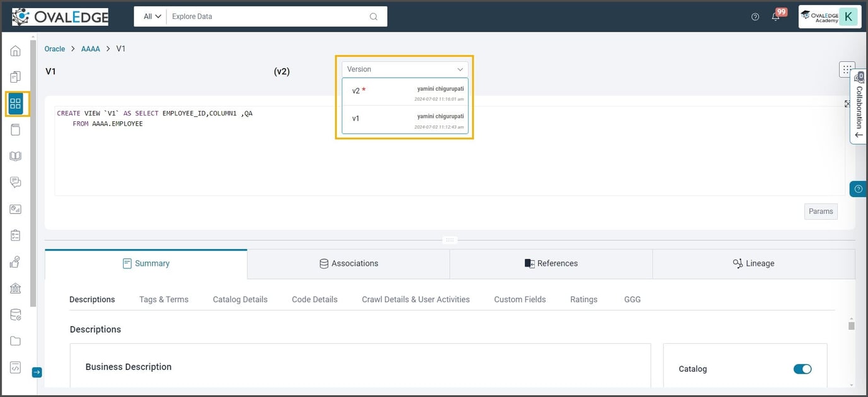
Task: Switch to the Summary tab
Action: tap(146, 263)
